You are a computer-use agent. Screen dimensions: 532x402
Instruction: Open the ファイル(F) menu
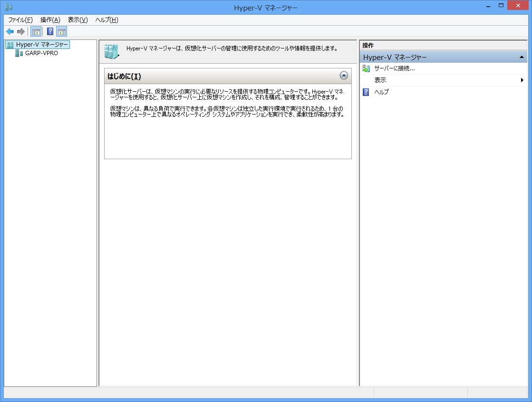tap(20, 20)
